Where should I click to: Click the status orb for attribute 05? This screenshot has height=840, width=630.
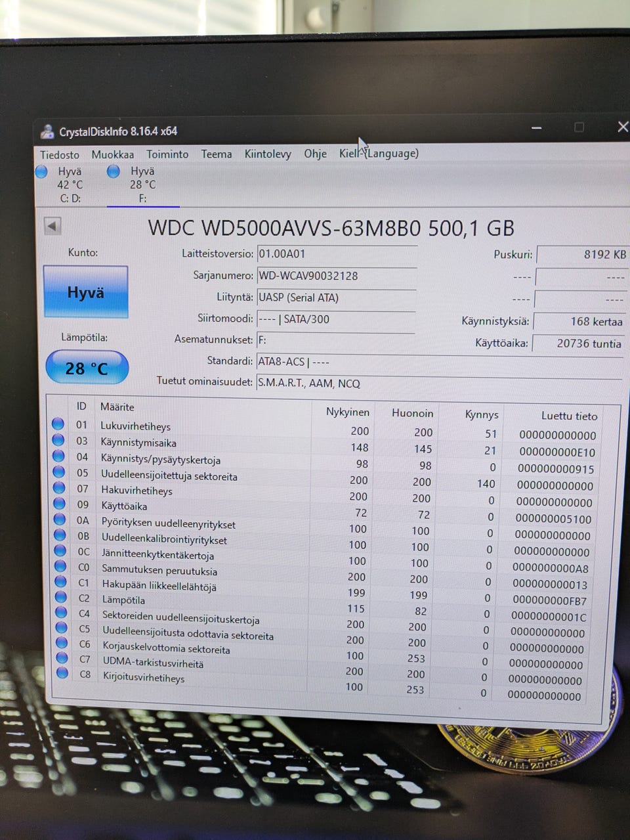[59, 472]
